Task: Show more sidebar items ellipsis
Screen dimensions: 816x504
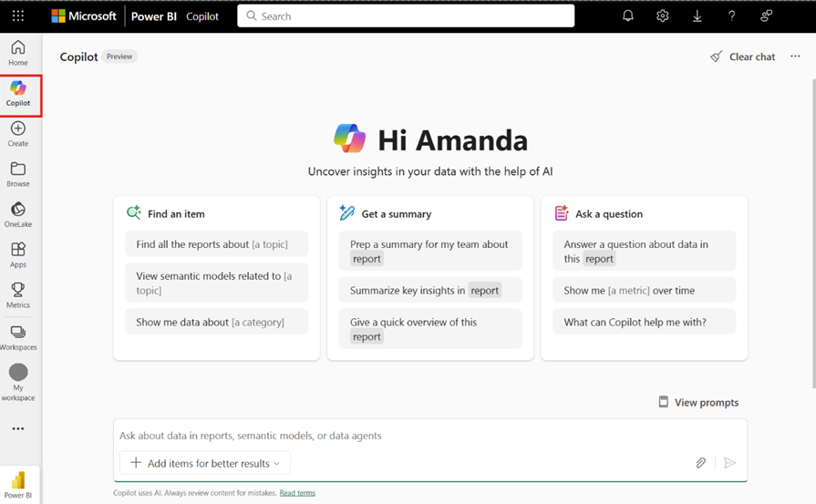Action: coord(18,428)
